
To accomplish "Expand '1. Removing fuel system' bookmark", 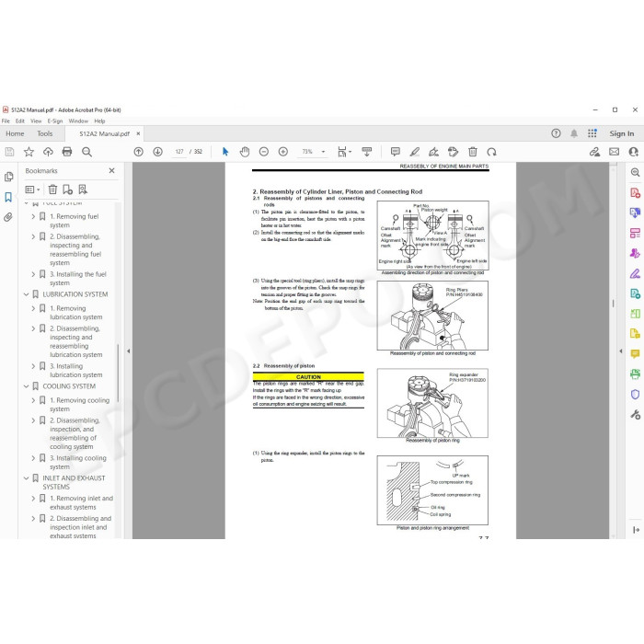I will pos(33,216).
